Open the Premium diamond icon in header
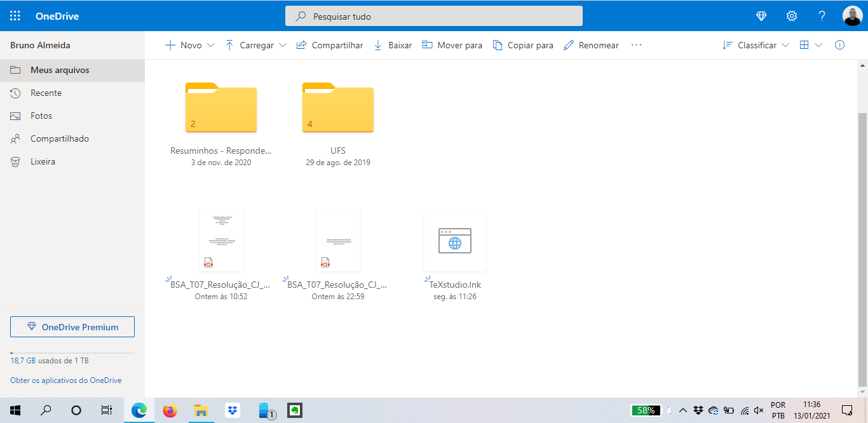Screen dimensions: 868x423 point(761,16)
